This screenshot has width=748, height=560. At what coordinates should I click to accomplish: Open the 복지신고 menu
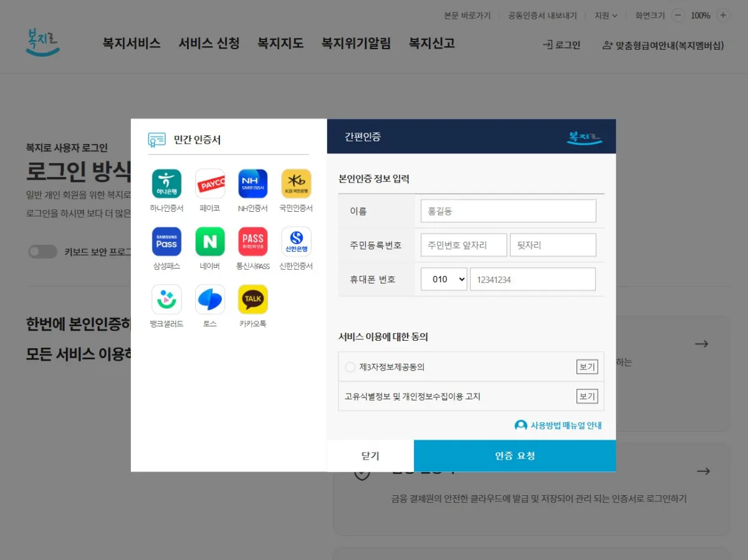coord(432,43)
